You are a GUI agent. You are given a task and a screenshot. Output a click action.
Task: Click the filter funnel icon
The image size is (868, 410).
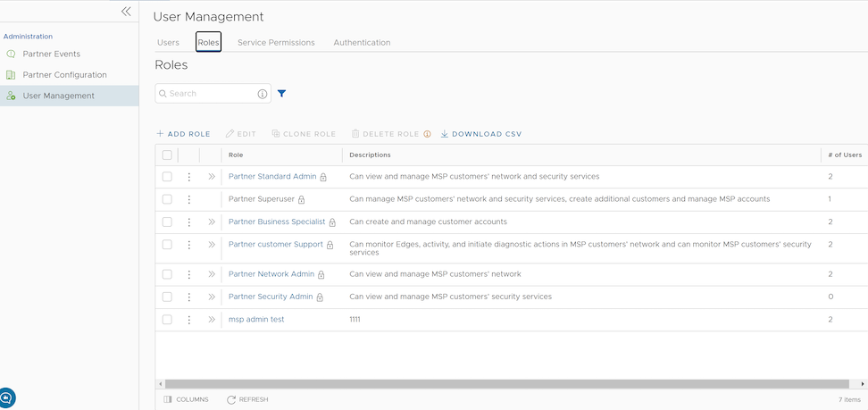click(x=282, y=94)
